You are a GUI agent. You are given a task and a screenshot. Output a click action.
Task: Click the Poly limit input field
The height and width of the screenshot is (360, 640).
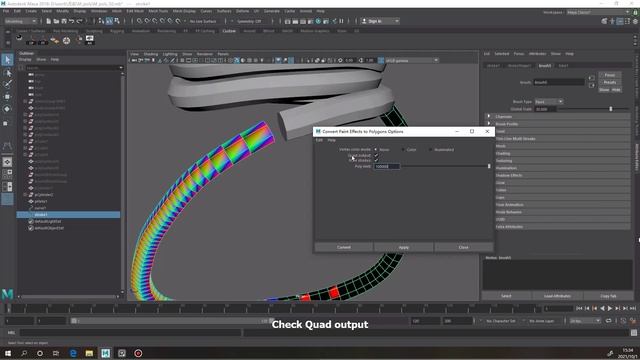point(387,167)
